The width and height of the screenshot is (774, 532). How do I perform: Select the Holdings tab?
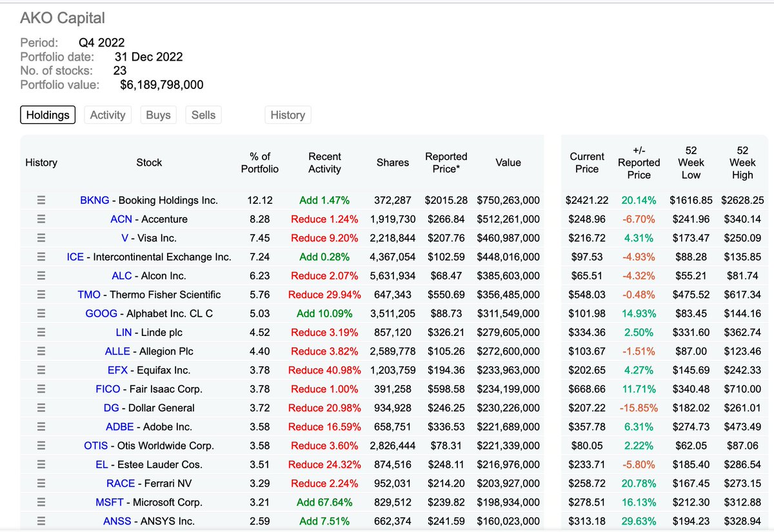click(x=48, y=115)
